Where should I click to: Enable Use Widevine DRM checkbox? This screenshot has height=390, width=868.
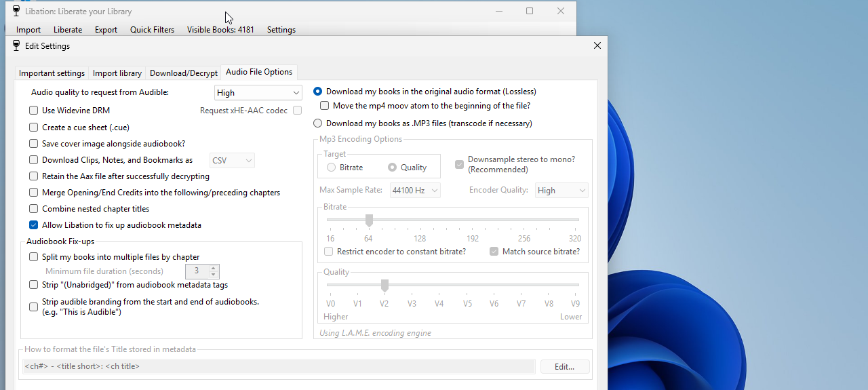(33, 111)
